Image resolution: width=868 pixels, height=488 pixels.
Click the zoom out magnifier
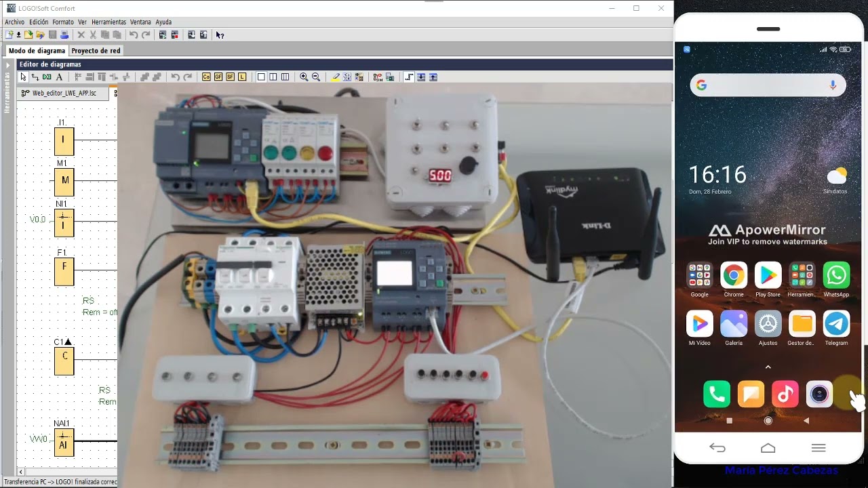click(x=316, y=77)
